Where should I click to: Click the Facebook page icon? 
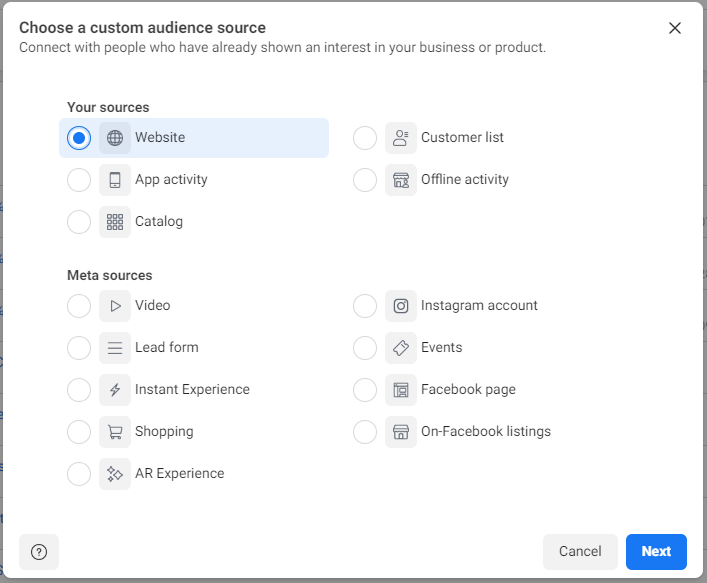coord(401,390)
